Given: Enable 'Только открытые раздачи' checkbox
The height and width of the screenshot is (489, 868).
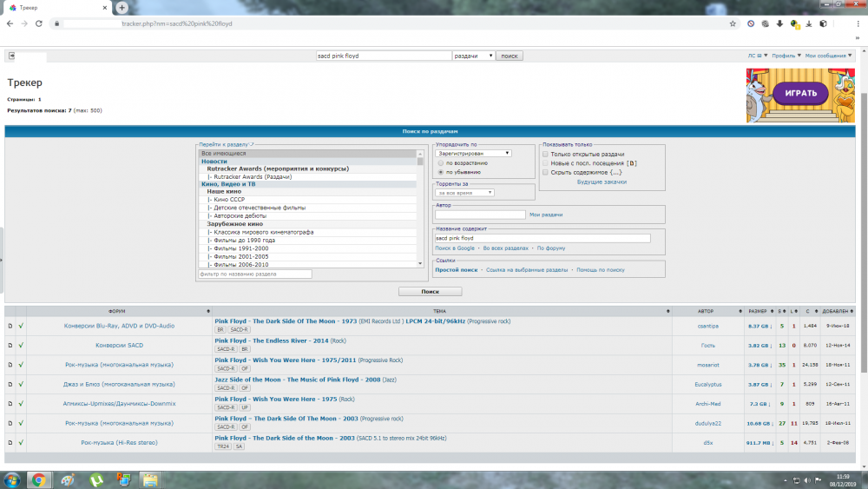Looking at the screenshot, I should click(x=545, y=154).
